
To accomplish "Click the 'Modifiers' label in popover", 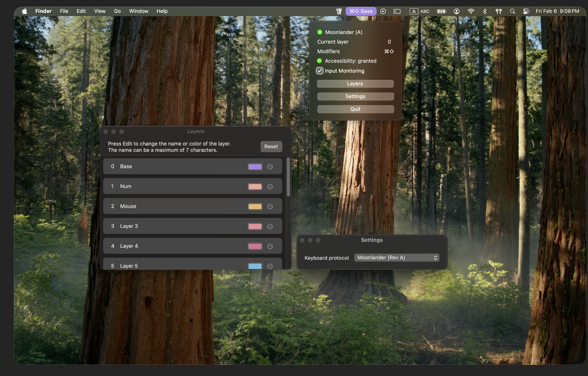I will 328,51.
